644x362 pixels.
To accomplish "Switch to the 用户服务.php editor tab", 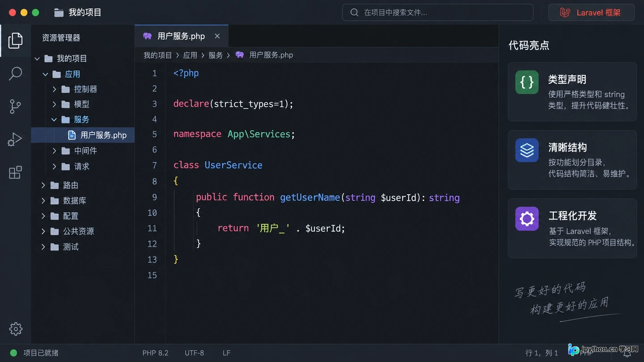I will [x=181, y=36].
